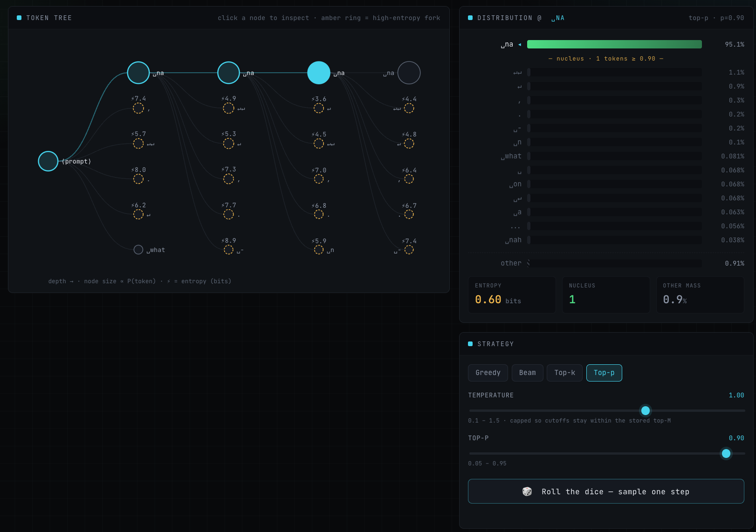Inspect the ␣n node with entropy 5.9

coord(319,250)
